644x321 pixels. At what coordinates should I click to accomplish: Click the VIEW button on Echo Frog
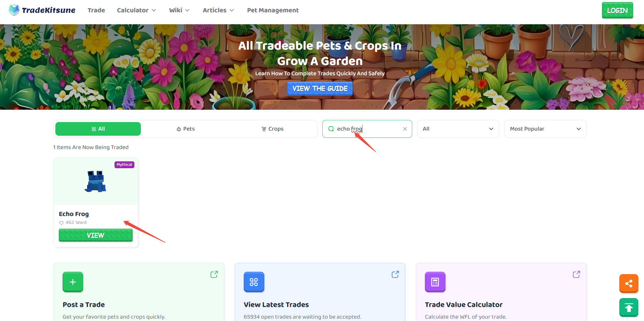[x=96, y=236]
